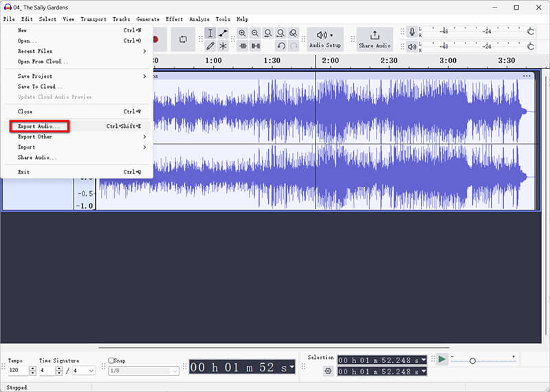Open the Effect menu

175,19
